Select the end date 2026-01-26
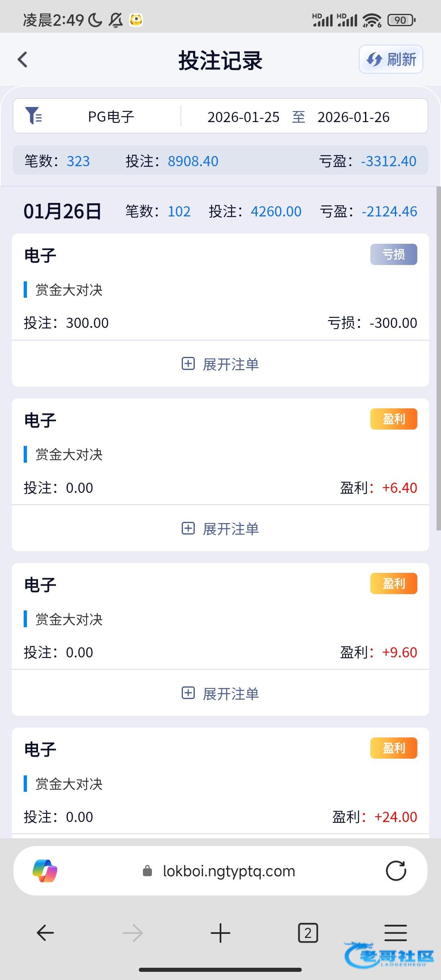Image resolution: width=441 pixels, height=980 pixels. point(353,117)
